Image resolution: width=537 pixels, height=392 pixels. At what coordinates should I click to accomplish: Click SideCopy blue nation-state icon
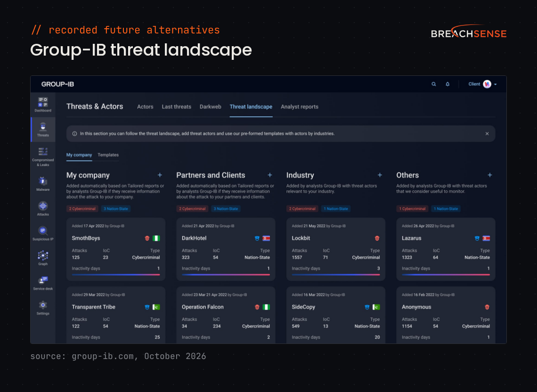[x=367, y=307]
